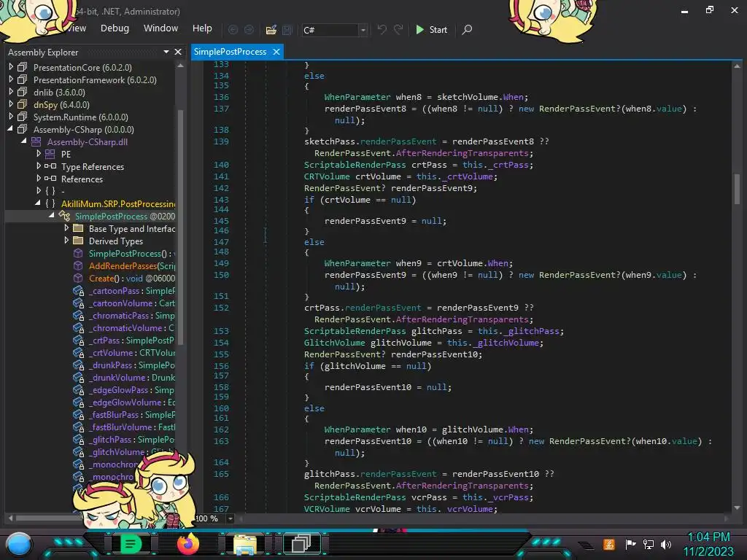Start debugging with the Start button
This screenshot has height=560, width=747.
pyautogui.click(x=432, y=29)
